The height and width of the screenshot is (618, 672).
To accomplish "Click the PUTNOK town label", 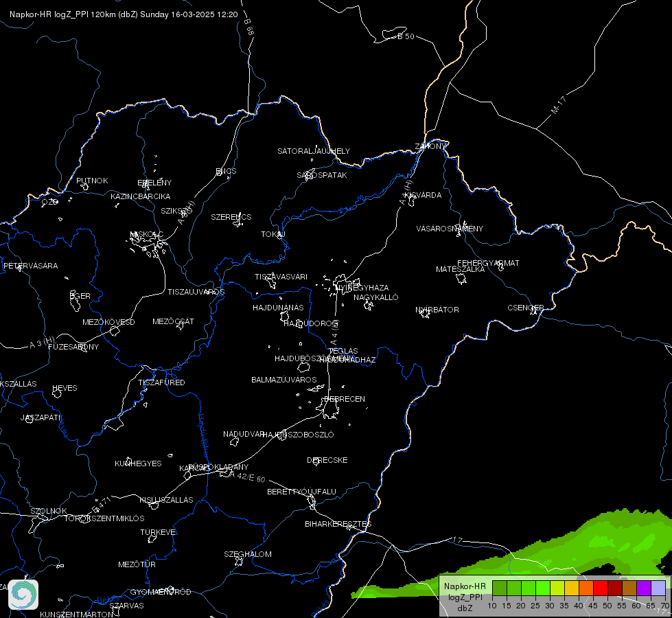I will click(x=92, y=181).
